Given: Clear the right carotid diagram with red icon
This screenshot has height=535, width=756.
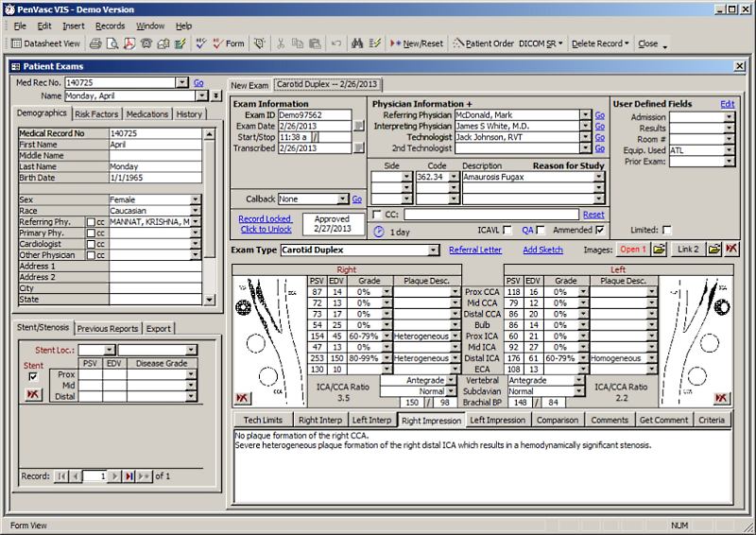Looking at the screenshot, I should (242, 398).
